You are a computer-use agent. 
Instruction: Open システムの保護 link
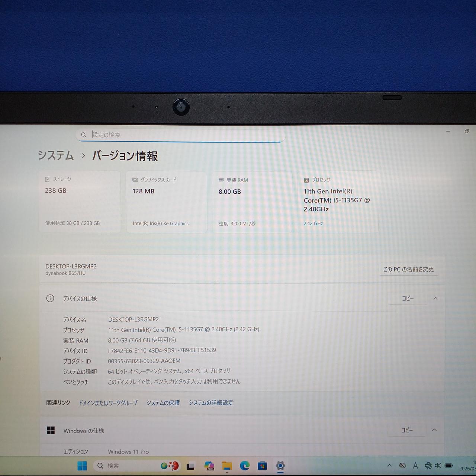(163, 403)
